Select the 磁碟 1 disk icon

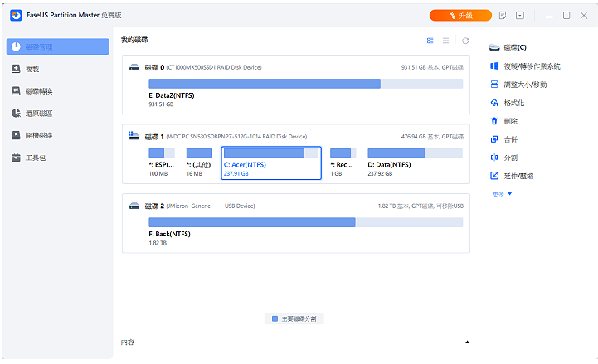click(134, 136)
